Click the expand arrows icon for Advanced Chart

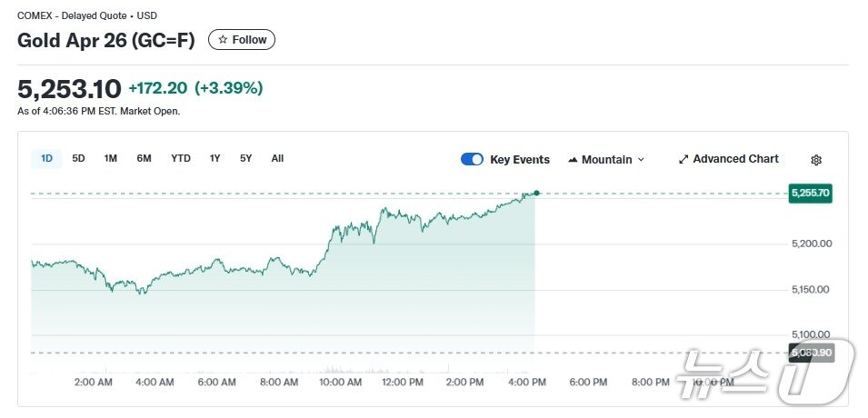(683, 159)
